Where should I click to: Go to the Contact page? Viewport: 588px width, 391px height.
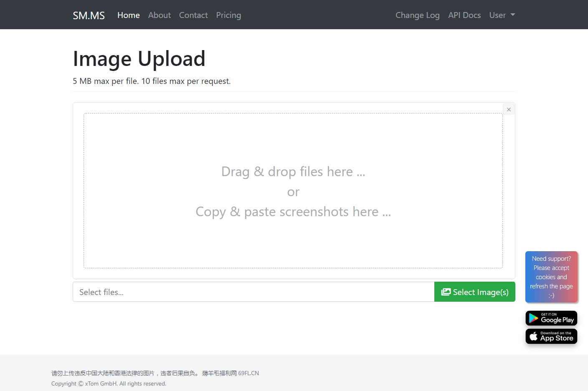[x=193, y=15]
